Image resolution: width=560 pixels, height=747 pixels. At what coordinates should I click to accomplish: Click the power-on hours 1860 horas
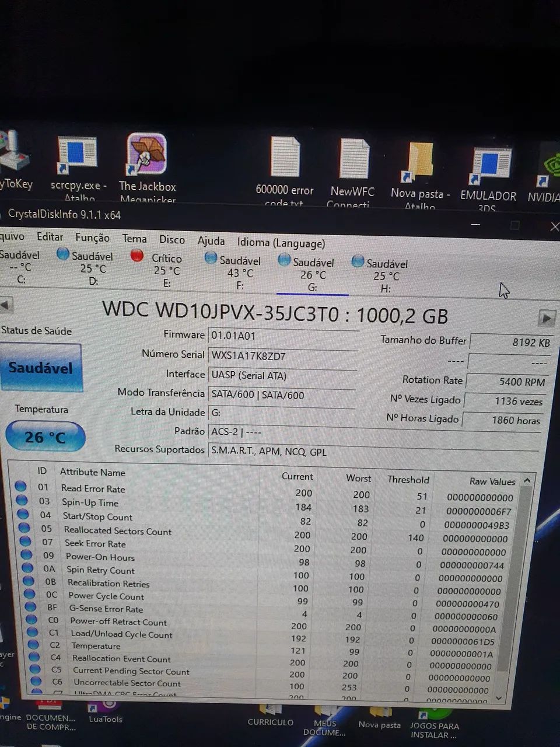pyautogui.click(x=503, y=420)
